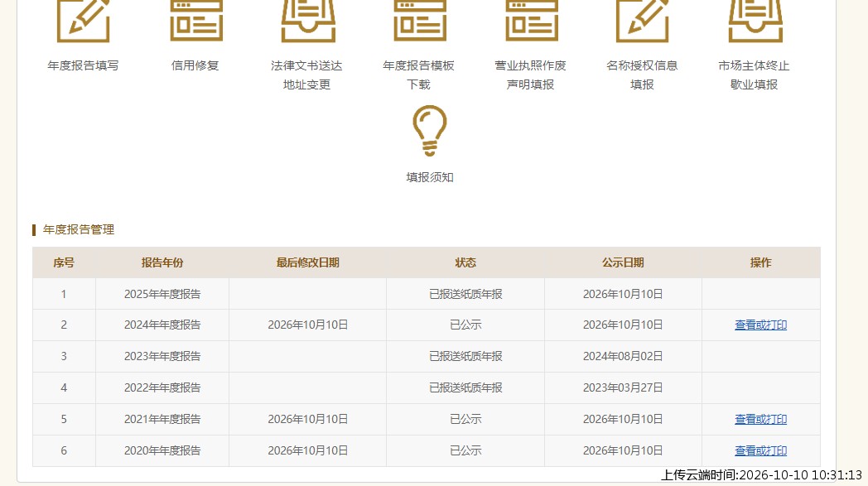Click the 信用修复 label text
868x486 pixels.
[x=195, y=66]
